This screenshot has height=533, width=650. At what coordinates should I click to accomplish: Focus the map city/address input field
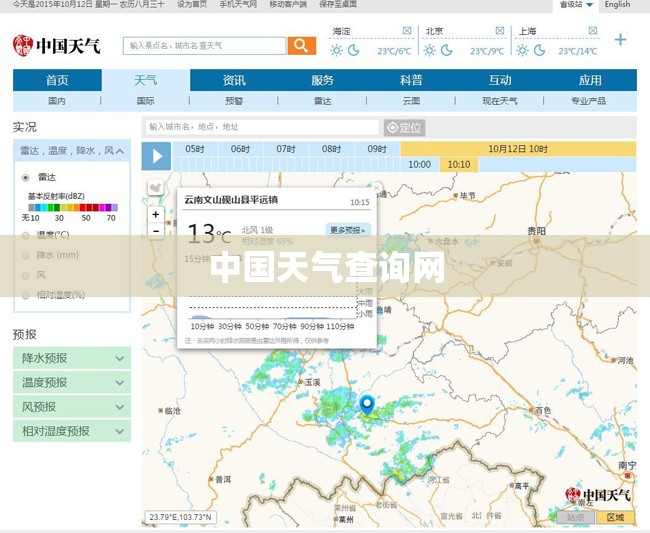(262, 127)
